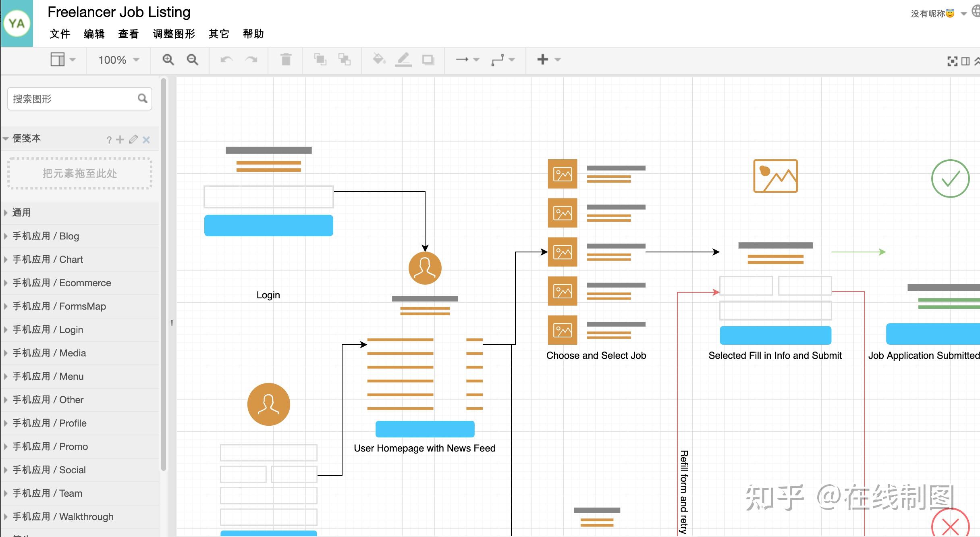Toggle the format panel icon
980x537 pixels.
pos(965,61)
